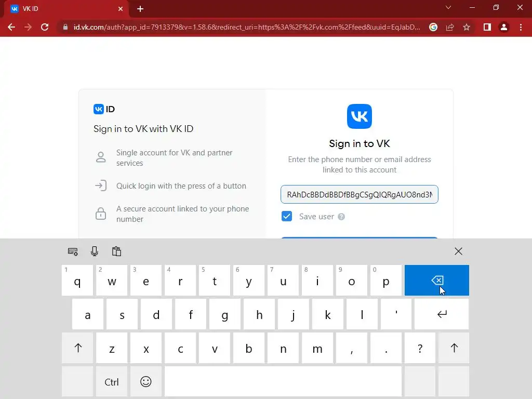
Task: Click the browser forward arrow
Action: (28, 27)
